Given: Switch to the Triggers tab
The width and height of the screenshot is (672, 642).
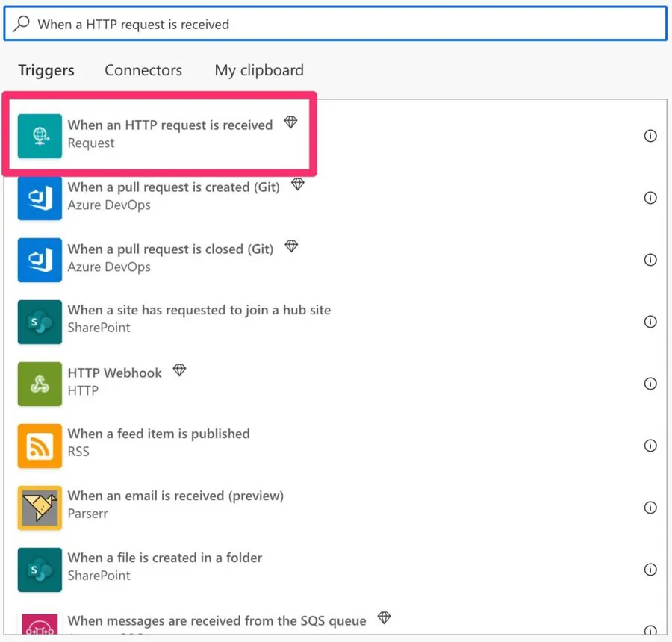Looking at the screenshot, I should (46, 70).
